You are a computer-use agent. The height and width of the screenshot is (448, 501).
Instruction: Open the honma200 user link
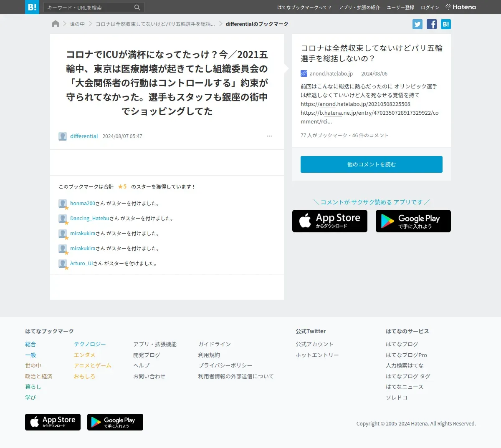click(83, 204)
